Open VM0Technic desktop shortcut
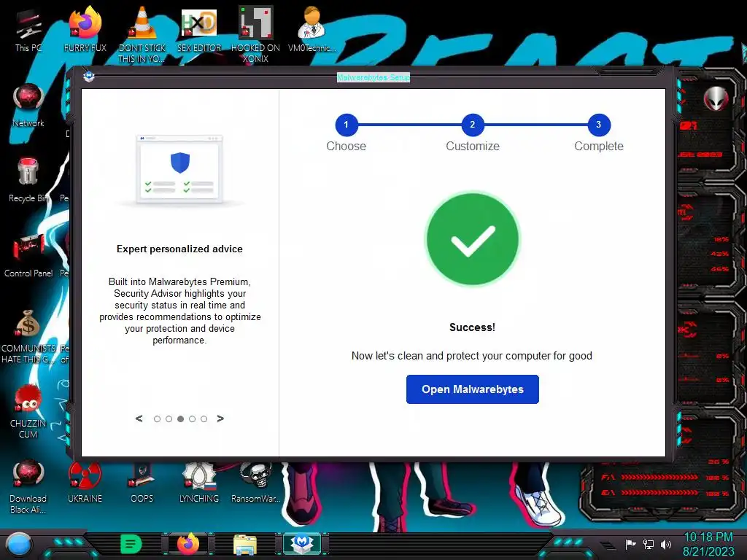The image size is (747, 560). (312, 29)
